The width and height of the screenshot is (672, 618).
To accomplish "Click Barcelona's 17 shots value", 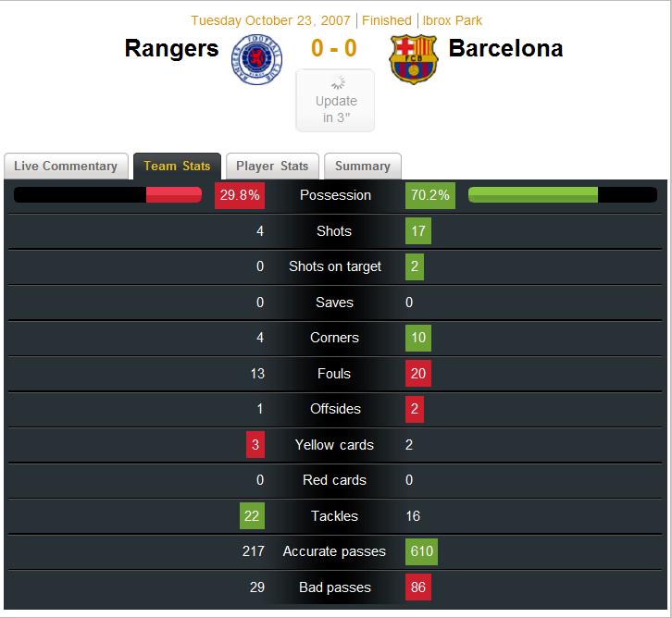I will pos(418,231).
